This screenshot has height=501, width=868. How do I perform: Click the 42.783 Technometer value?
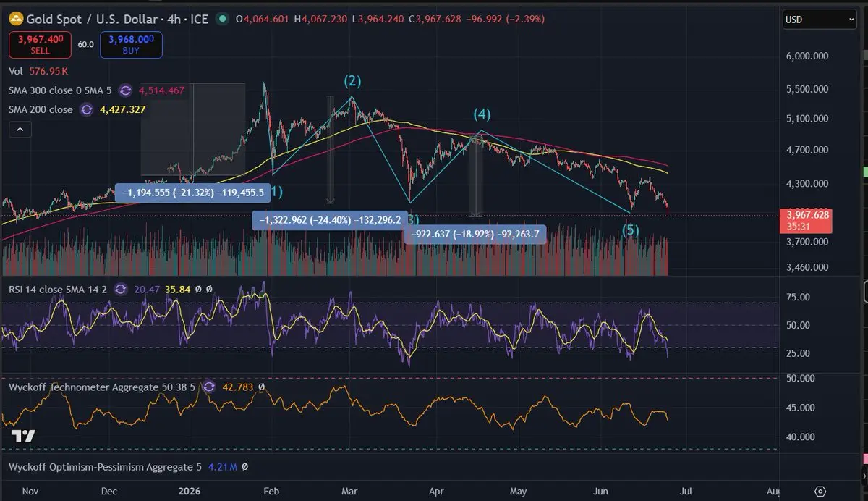tap(238, 387)
